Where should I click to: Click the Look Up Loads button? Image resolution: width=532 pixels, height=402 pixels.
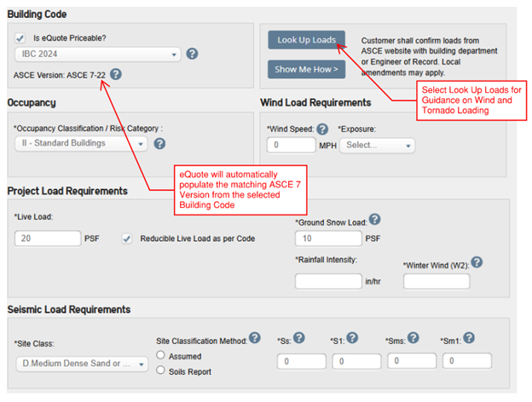pos(307,39)
